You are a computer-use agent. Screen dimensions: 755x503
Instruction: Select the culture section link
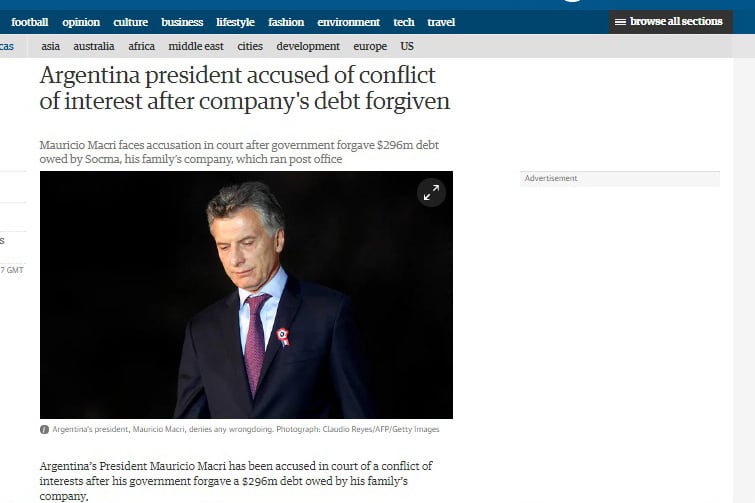pyautogui.click(x=130, y=22)
